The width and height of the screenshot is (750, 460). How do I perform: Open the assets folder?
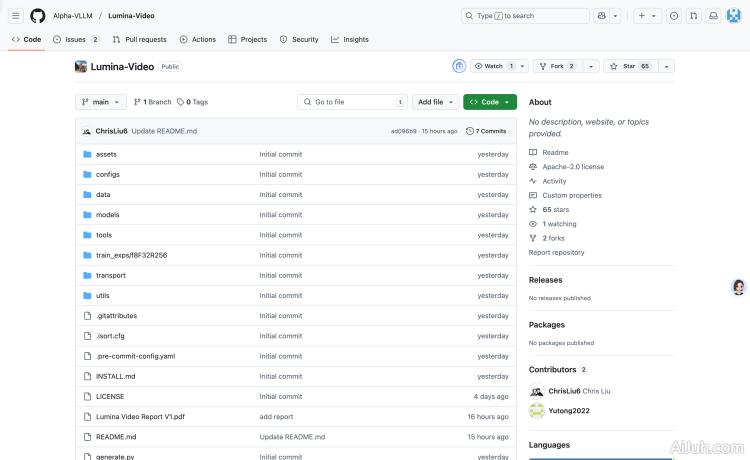click(x=106, y=154)
